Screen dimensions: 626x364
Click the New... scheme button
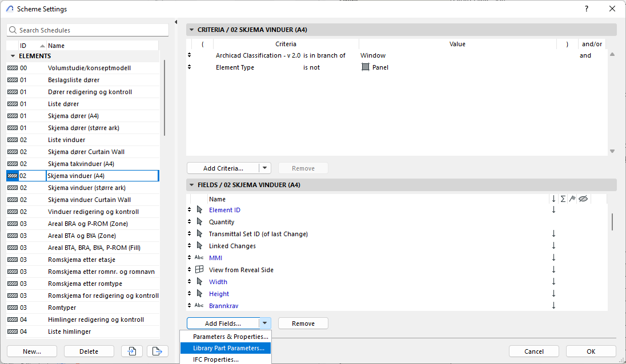tap(32, 351)
